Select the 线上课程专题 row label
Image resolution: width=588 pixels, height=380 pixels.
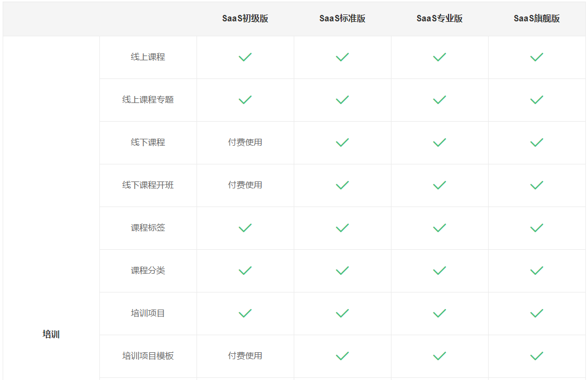point(147,100)
